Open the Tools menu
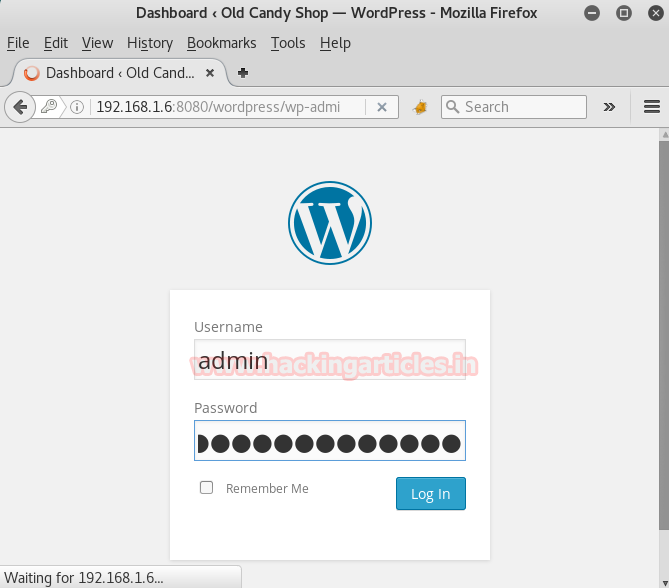This screenshot has width=669, height=588. pos(288,43)
